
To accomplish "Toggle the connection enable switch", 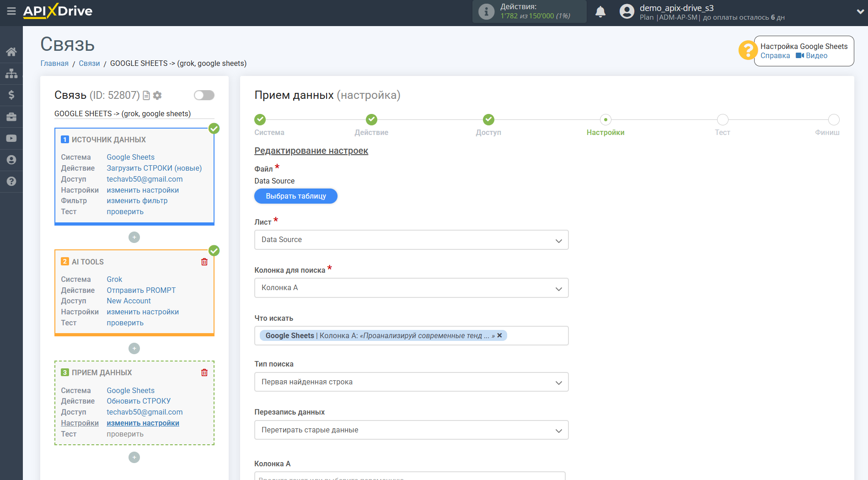I will coord(204,95).
